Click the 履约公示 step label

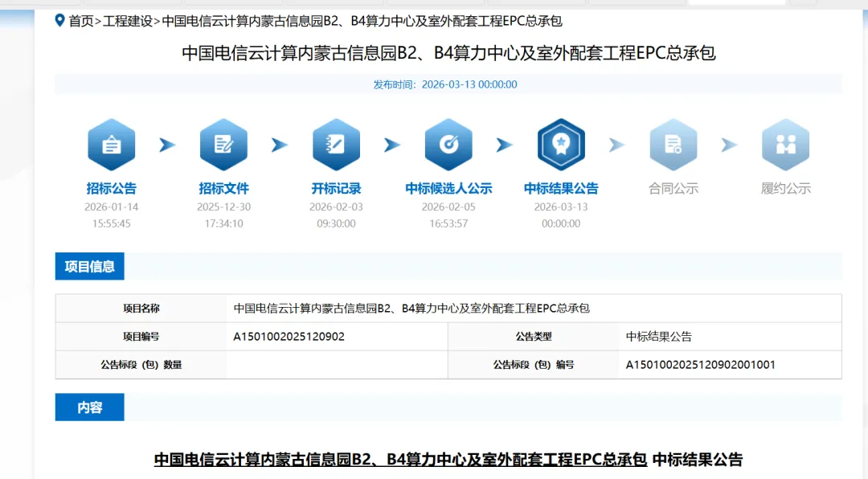coord(785,188)
